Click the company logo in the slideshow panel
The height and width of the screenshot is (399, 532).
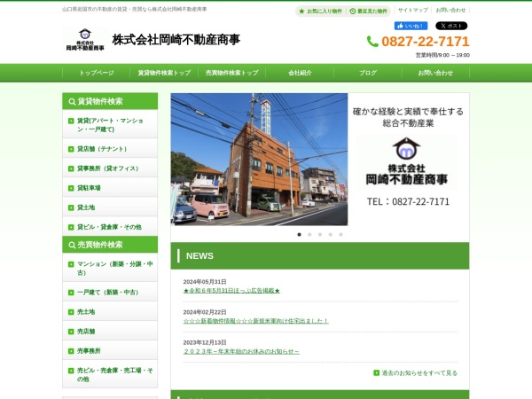click(406, 162)
